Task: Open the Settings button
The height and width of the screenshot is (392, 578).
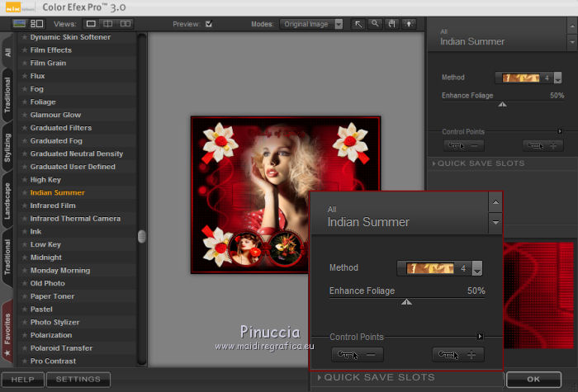Action: (x=78, y=380)
